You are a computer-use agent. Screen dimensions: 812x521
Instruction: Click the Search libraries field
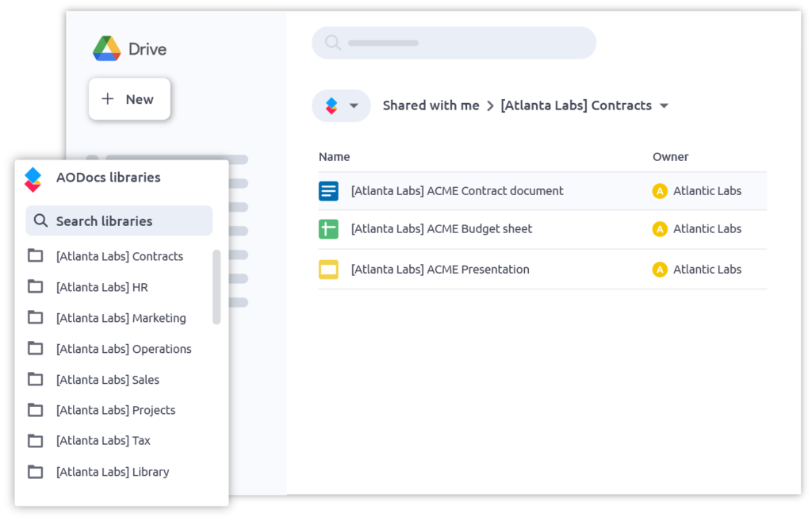[119, 220]
